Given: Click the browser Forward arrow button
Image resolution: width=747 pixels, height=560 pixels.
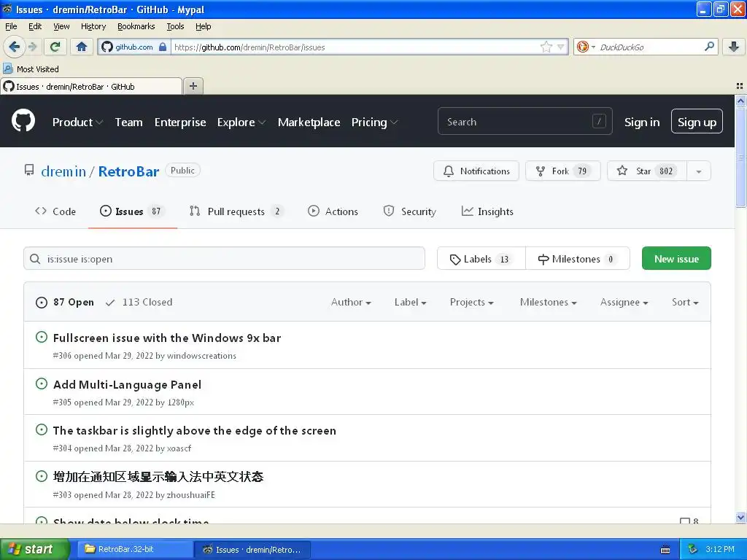Looking at the screenshot, I should 32,47.
